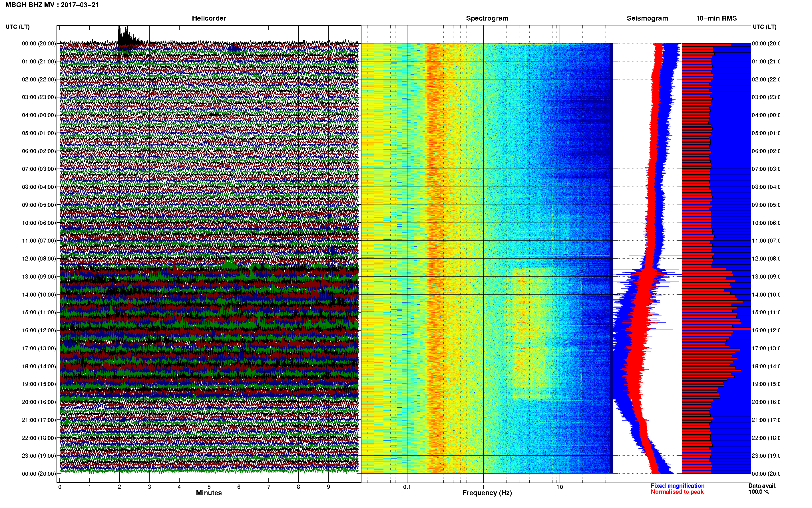The width and height of the screenshot is (812, 508).
Task: Click the '100.0 %' data availability value
Action: (x=759, y=492)
